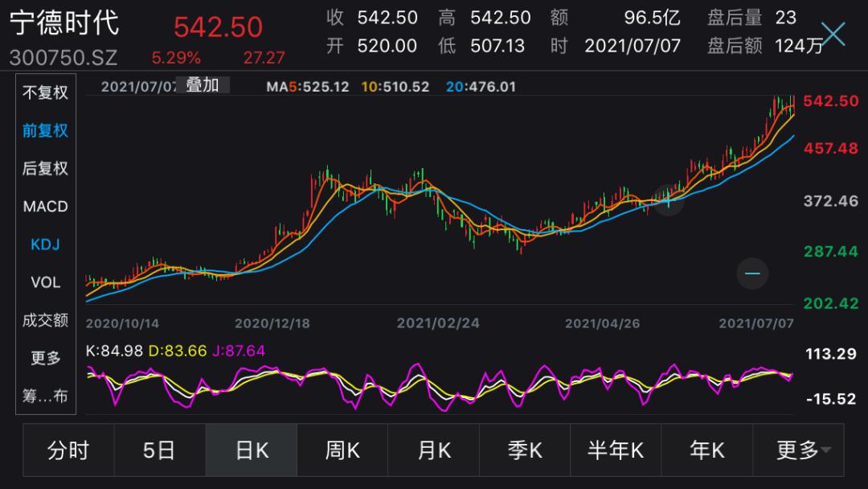Viewport: 868px width, 489px height.
Task: Switch to the 月K monthly chart tab
Action: tap(433, 450)
